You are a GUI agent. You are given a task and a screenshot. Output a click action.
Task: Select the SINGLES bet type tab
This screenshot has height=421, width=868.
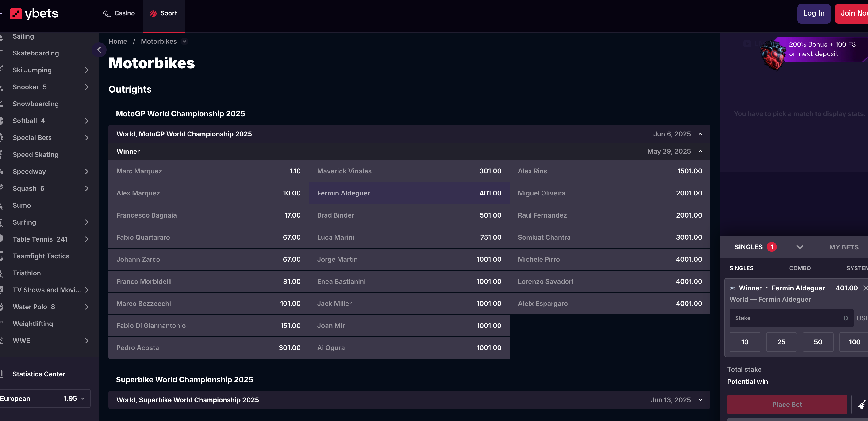click(x=741, y=268)
